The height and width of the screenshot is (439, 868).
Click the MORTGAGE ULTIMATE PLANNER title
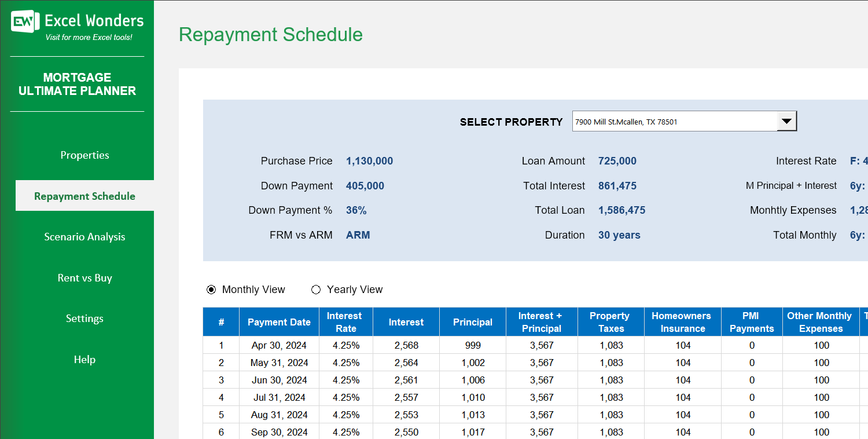[x=77, y=84]
